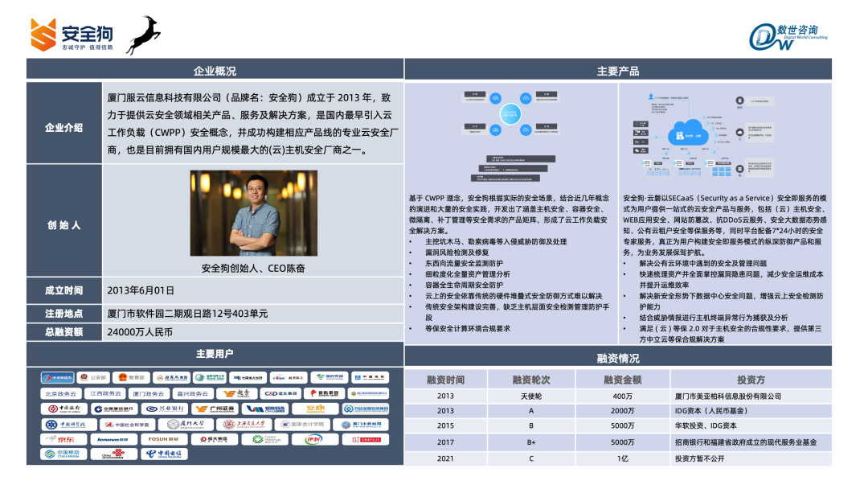Click the 融资时间 column header
Image resolution: width=868 pixels, height=489 pixels.
coord(445,380)
